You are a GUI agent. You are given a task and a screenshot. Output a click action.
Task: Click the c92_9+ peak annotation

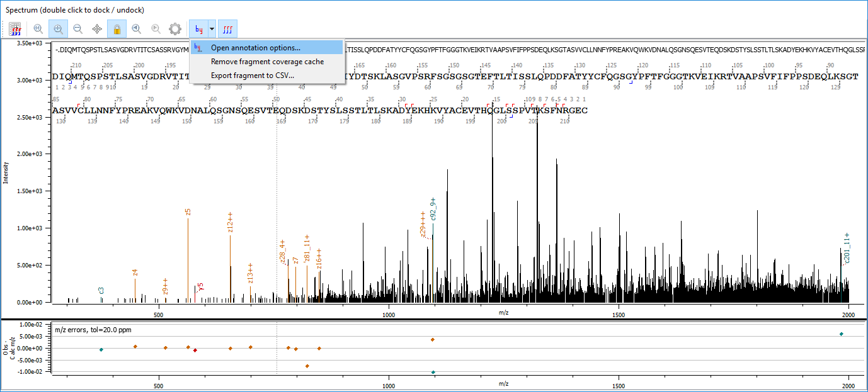pyautogui.click(x=433, y=210)
